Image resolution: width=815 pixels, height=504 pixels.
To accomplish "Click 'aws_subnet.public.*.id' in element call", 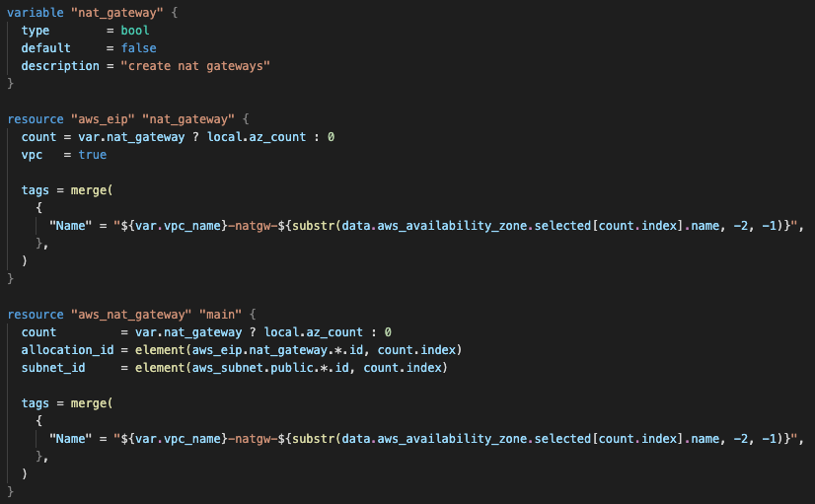I will 270,367.
